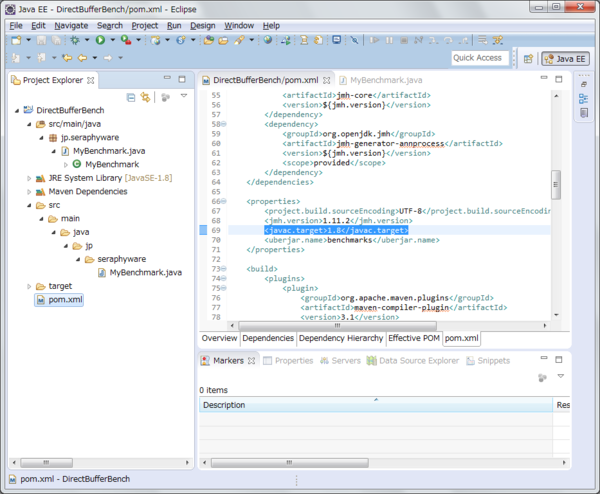Collapse the DirectBufferBench project node
The width and height of the screenshot is (600, 494).
coord(17,111)
